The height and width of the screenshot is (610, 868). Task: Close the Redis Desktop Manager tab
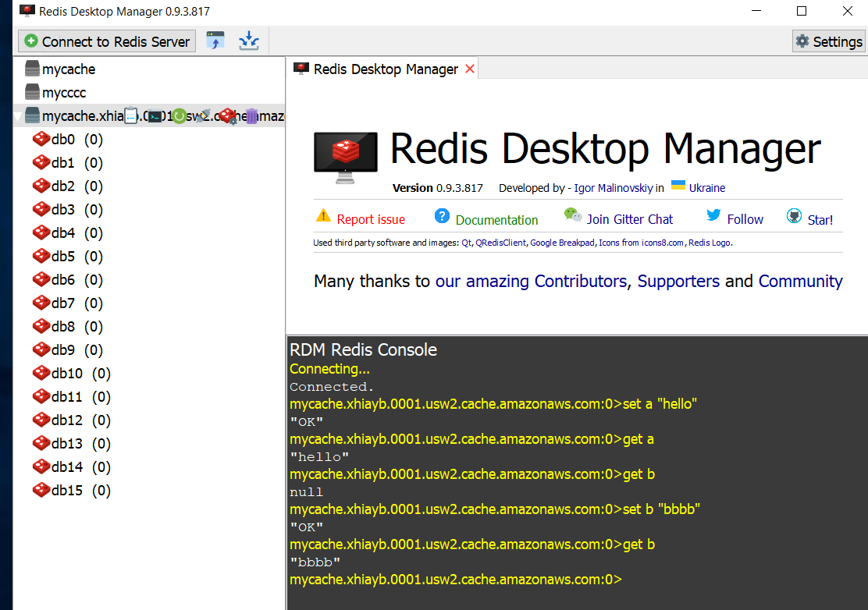(470, 69)
